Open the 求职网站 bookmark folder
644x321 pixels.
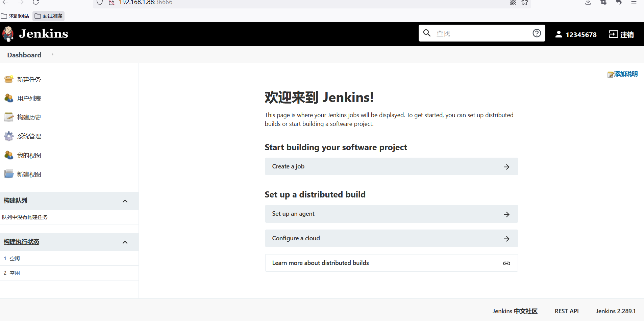15,16
